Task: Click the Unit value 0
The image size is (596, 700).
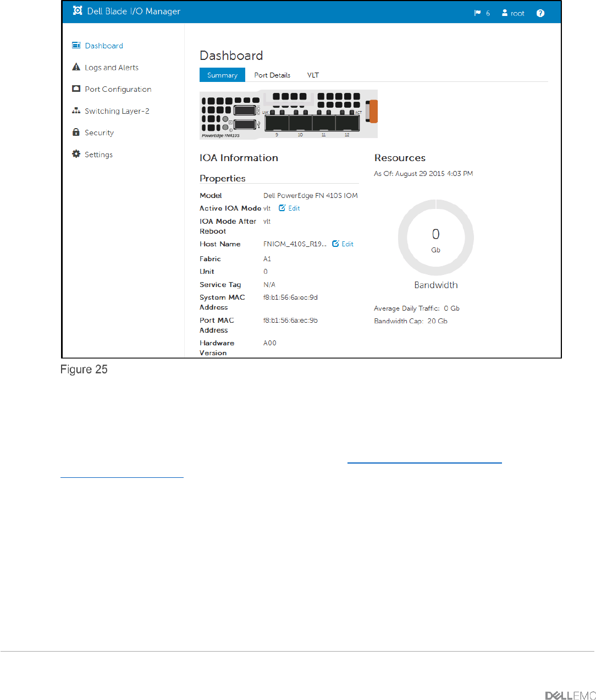Action: point(266,272)
